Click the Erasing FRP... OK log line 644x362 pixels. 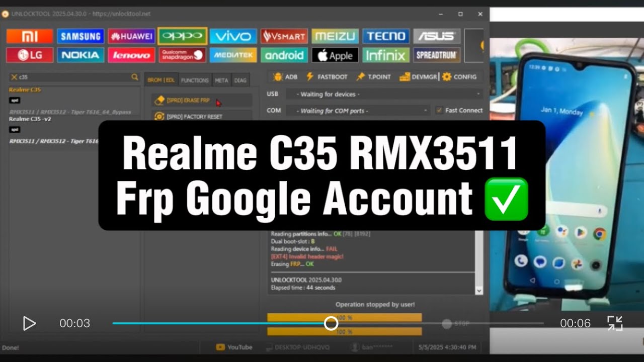292,264
